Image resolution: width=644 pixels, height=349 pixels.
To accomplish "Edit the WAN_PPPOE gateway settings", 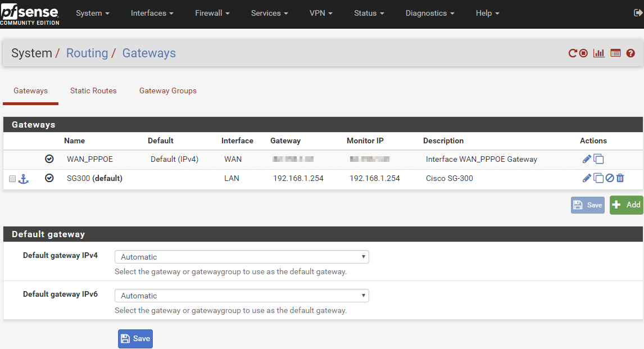I will point(586,159).
